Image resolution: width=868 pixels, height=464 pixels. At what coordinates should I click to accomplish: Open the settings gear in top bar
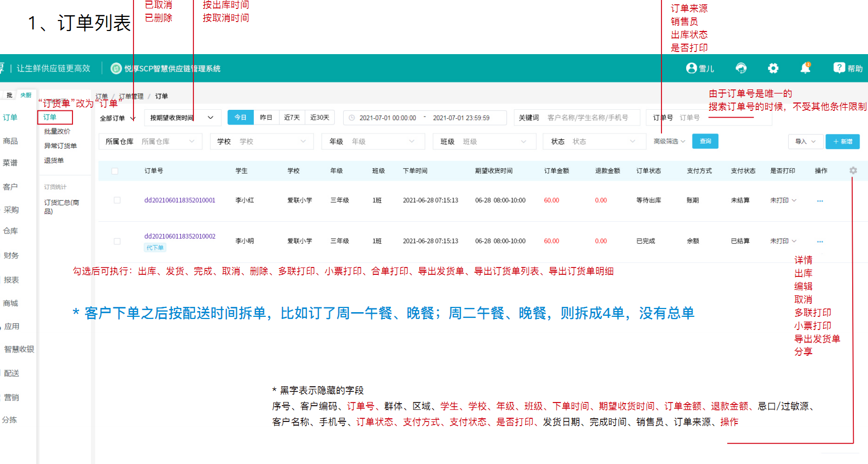pos(773,68)
